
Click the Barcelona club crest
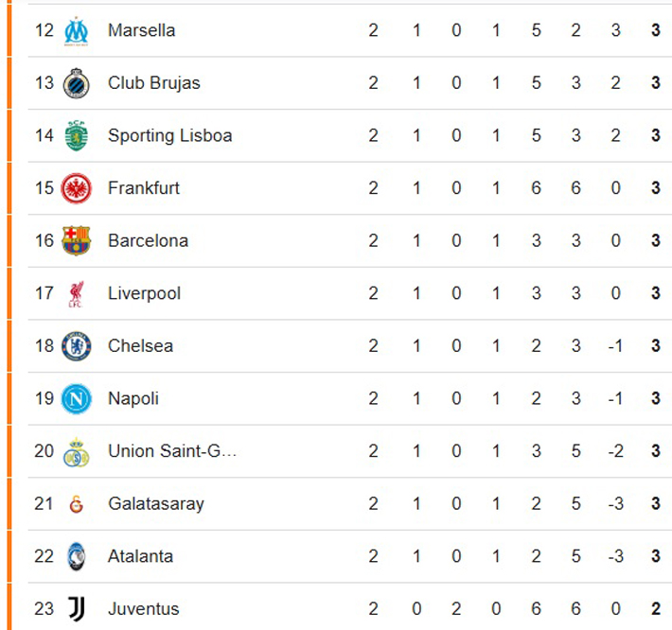(x=76, y=240)
